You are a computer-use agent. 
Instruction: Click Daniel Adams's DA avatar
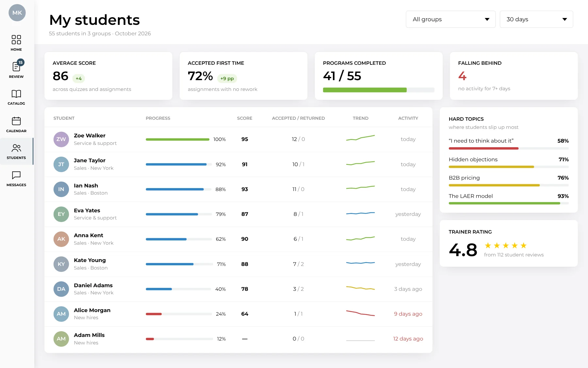[x=61, y=289]
